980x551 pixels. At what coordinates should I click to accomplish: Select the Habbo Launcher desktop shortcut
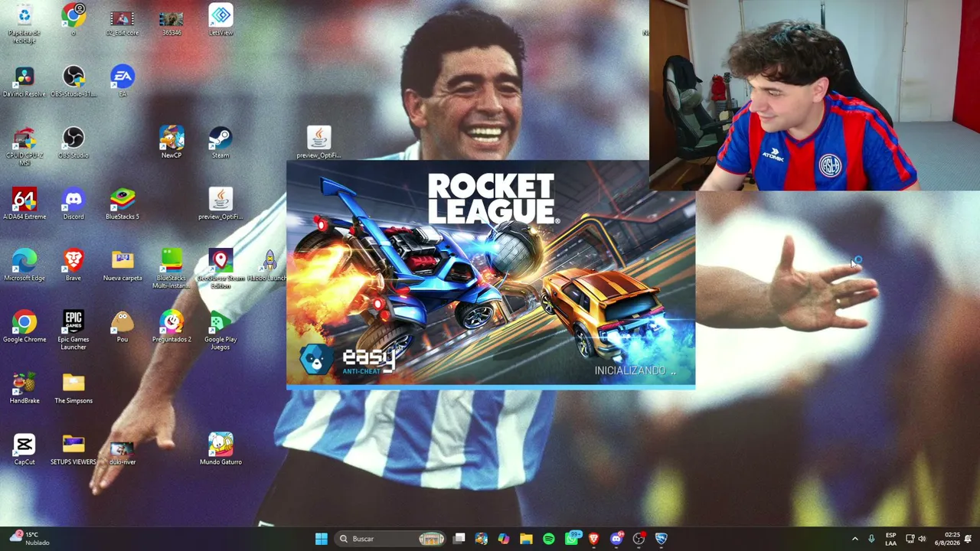(x=269, y=266)
